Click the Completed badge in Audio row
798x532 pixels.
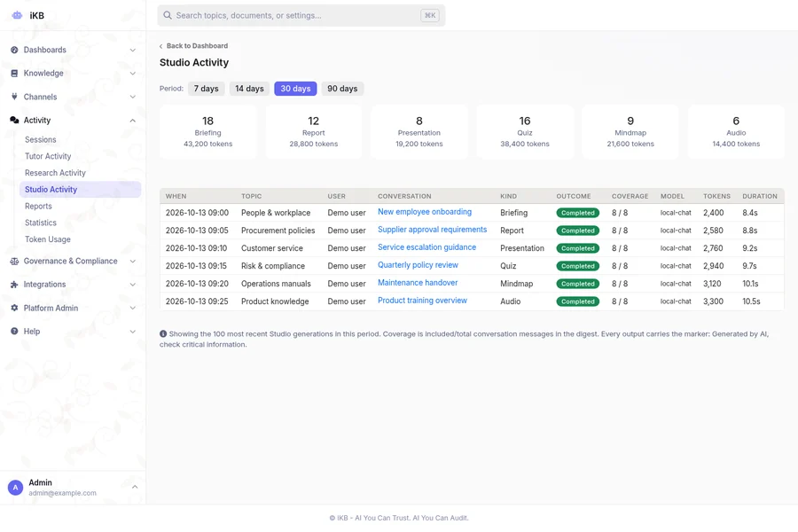tap(577, 301)
